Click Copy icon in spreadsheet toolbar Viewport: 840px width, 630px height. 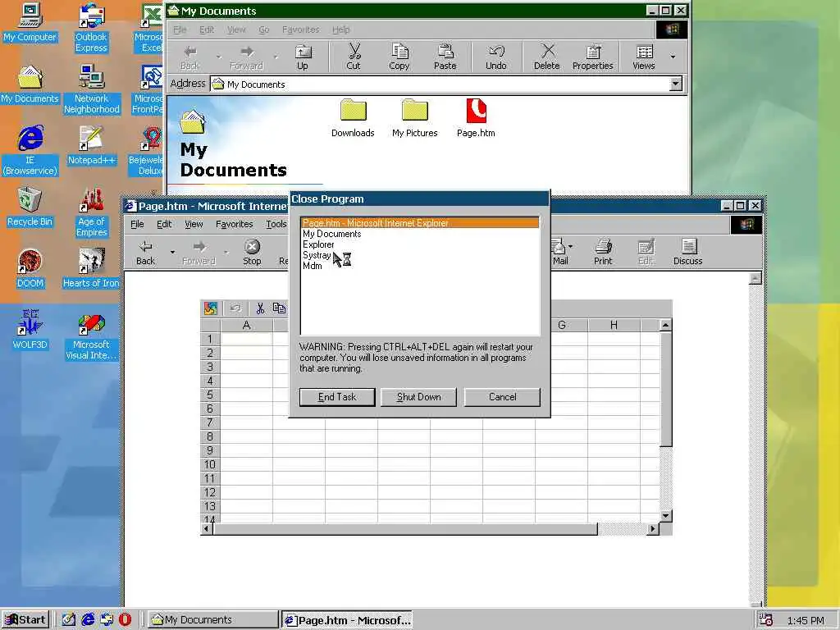click(x=279, y=308)
